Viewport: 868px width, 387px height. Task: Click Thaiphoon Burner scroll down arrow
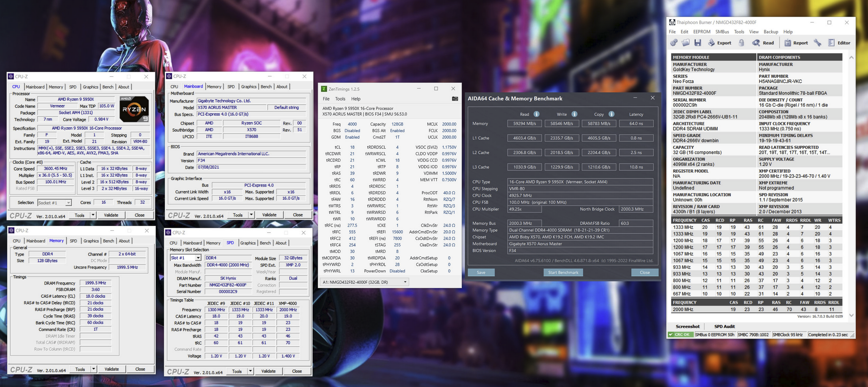851,315
